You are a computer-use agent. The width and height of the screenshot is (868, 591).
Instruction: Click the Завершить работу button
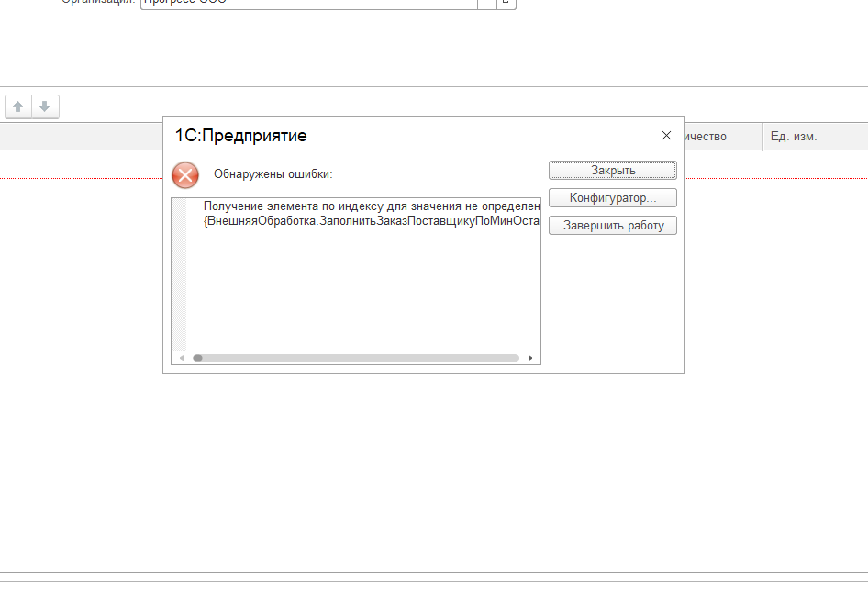613,226
